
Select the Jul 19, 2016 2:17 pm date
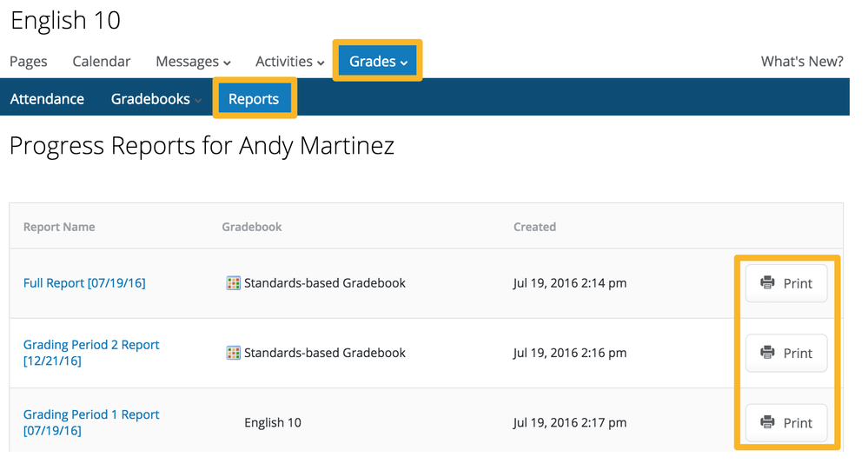[x=570, y=423]
